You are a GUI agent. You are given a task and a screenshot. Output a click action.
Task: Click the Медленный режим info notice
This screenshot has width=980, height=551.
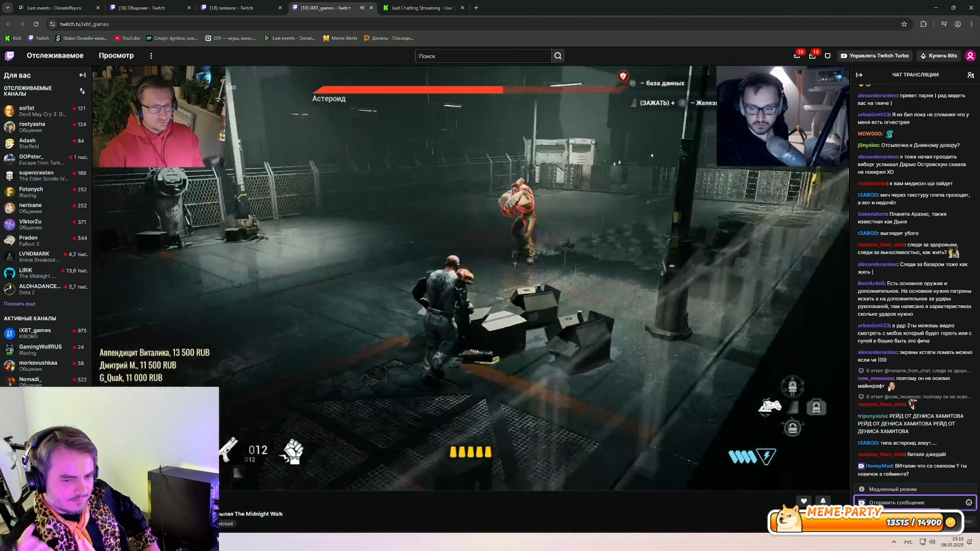pyautogui.click(x=915, y=489)
